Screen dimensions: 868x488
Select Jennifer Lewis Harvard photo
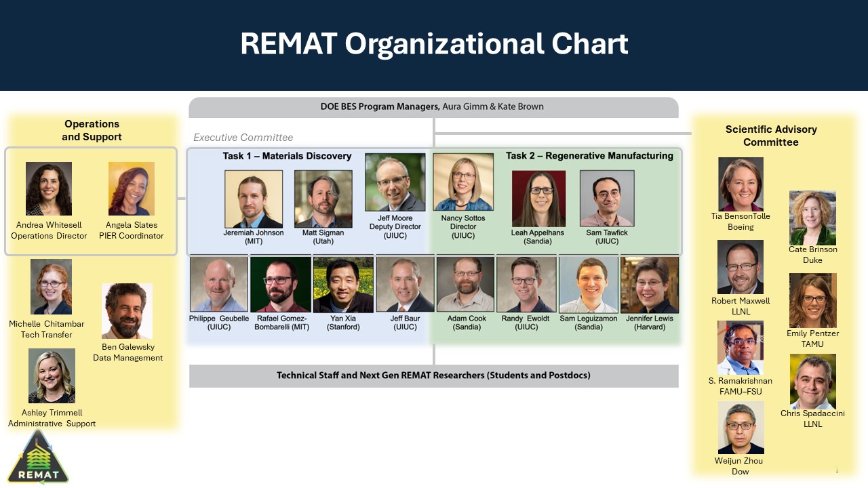pyautogui.click(x=648, y=285)
